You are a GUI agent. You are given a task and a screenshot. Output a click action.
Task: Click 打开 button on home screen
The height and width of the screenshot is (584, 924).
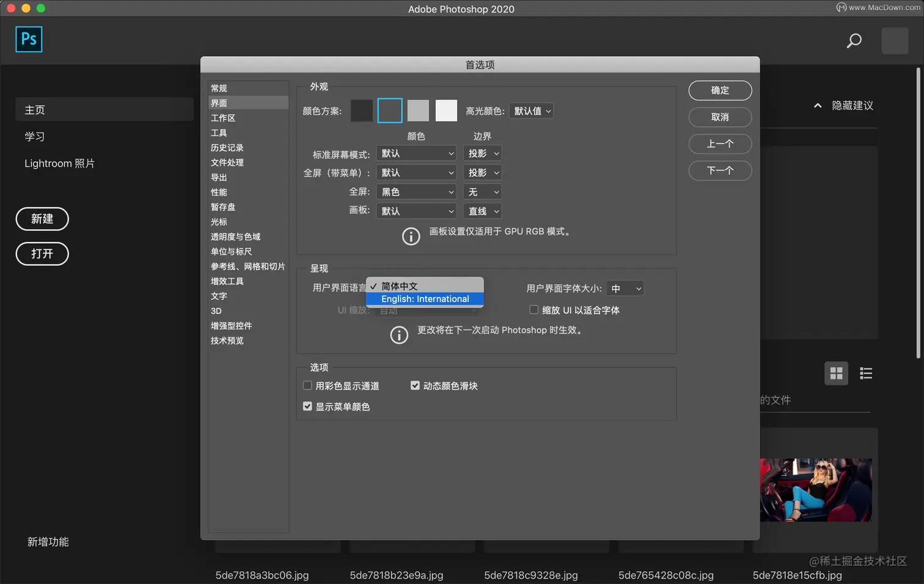pos(42,254)
